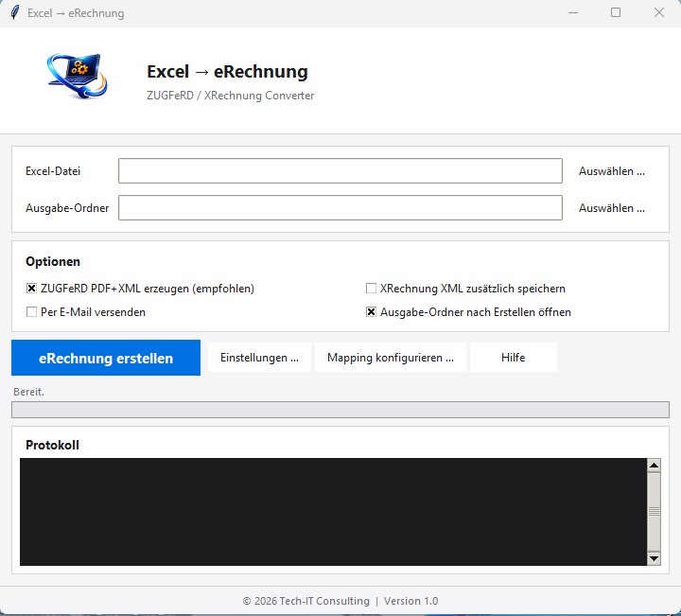Screen dimensions: 681x616
Task: Click the 'Protokoll' heading
Action: [x=53, y=446]
